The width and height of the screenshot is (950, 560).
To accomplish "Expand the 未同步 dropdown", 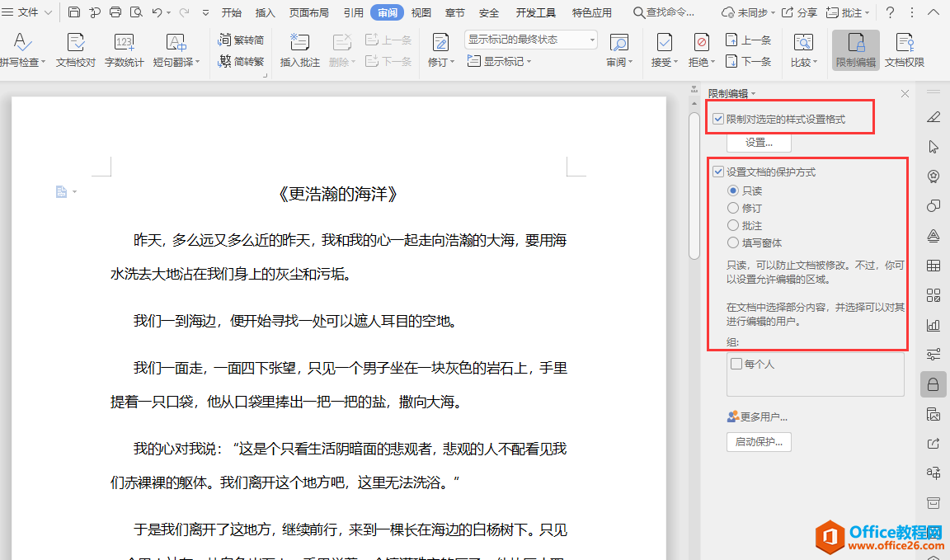I will click(773, 12).
